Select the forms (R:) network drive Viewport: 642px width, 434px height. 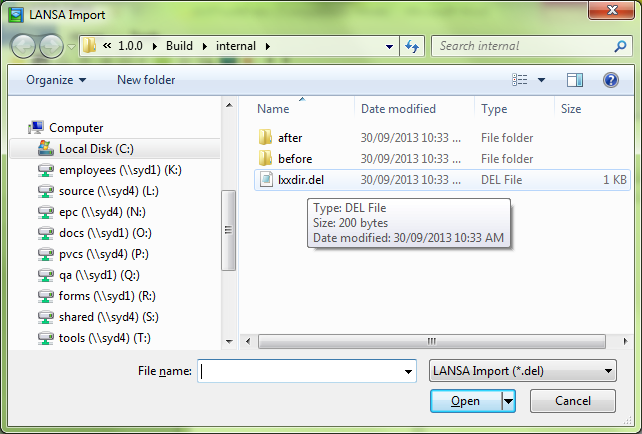pos(107,296)
